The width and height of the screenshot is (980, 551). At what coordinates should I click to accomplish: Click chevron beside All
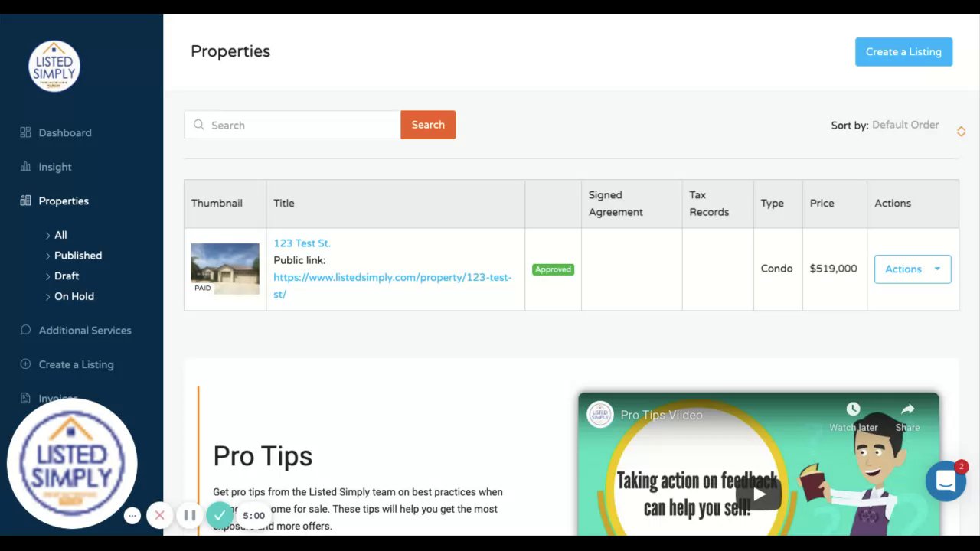click(x=47, y=235)
